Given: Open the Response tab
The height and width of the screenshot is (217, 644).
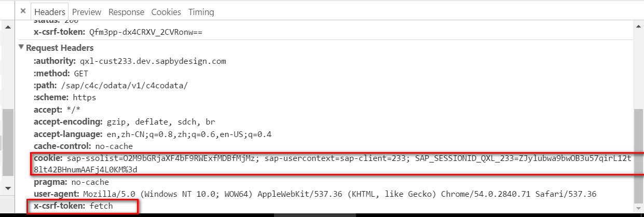Looking at the screenshot, I should coord(127,11).
